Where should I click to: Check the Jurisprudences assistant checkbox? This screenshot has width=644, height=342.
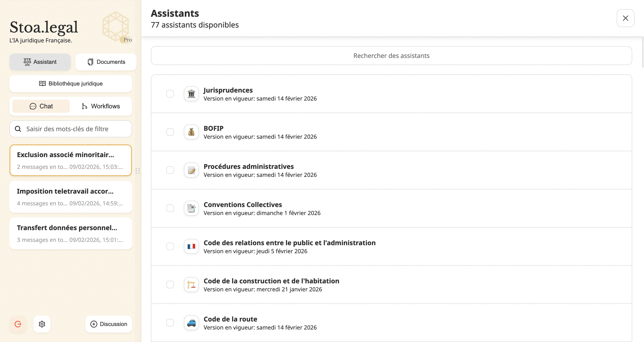tap(170, 94)
